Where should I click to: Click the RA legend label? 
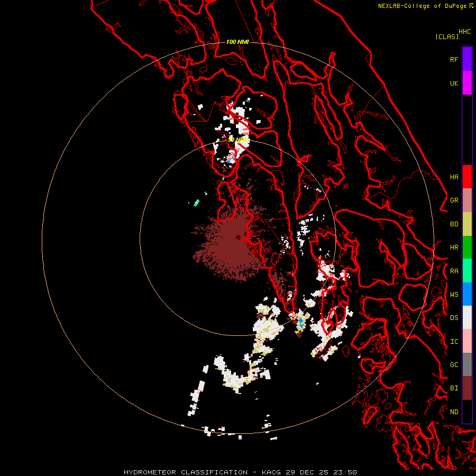(454, 271)
